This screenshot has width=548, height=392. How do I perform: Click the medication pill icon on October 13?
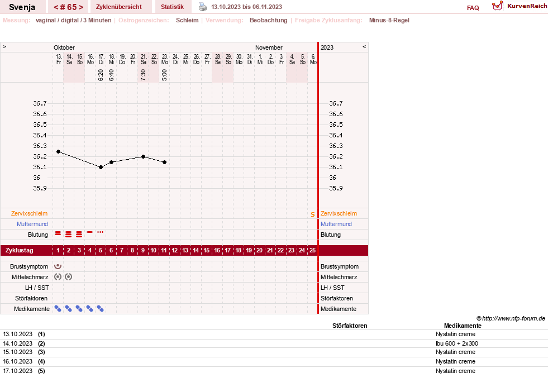(58, 308)
